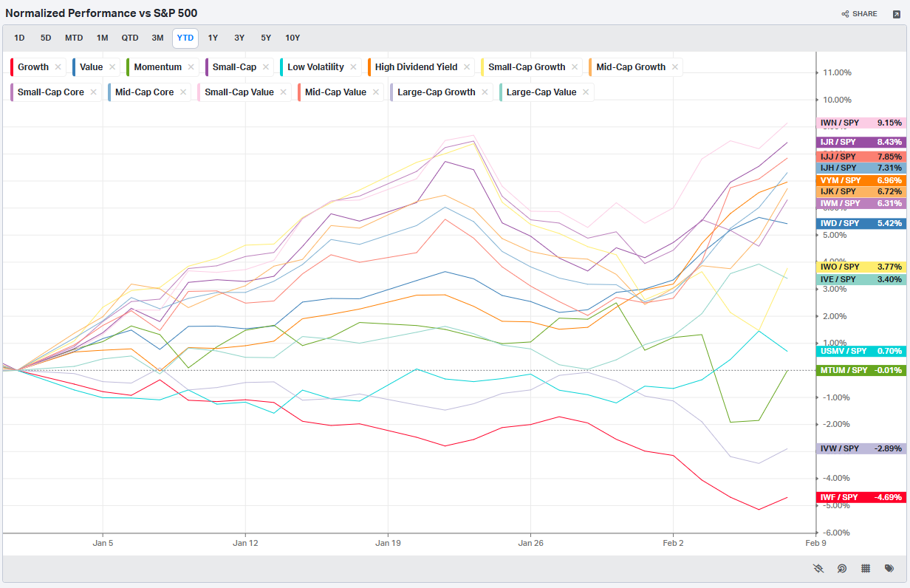Switch to 1M timeframe

click(x=102, y=38)
